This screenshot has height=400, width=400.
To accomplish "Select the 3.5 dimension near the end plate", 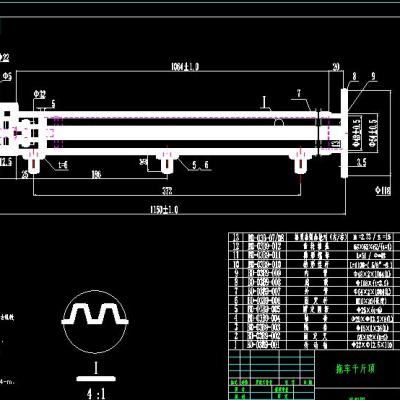I will [x=361, y=162].
